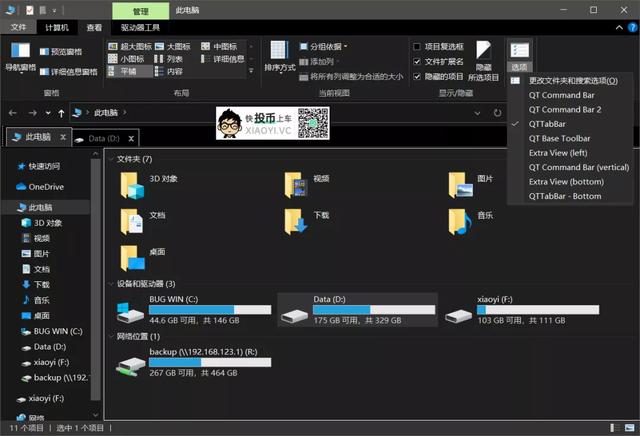This screenshot has height=436, width=640.
Task: Switch to large thumbnails view in status bar
Action: [629, 427]
